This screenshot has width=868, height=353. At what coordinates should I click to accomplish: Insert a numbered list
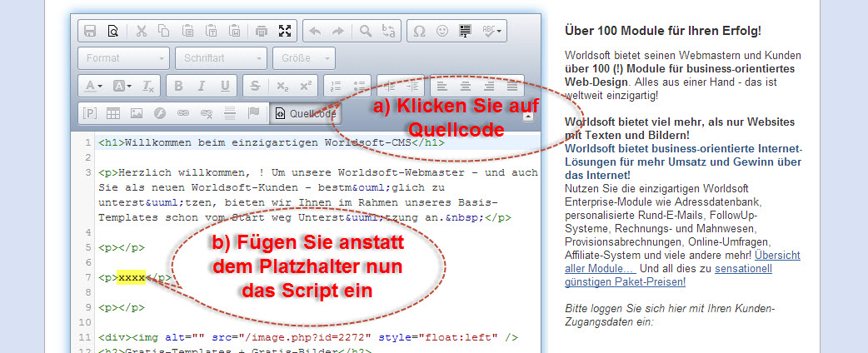pos(336,86)
